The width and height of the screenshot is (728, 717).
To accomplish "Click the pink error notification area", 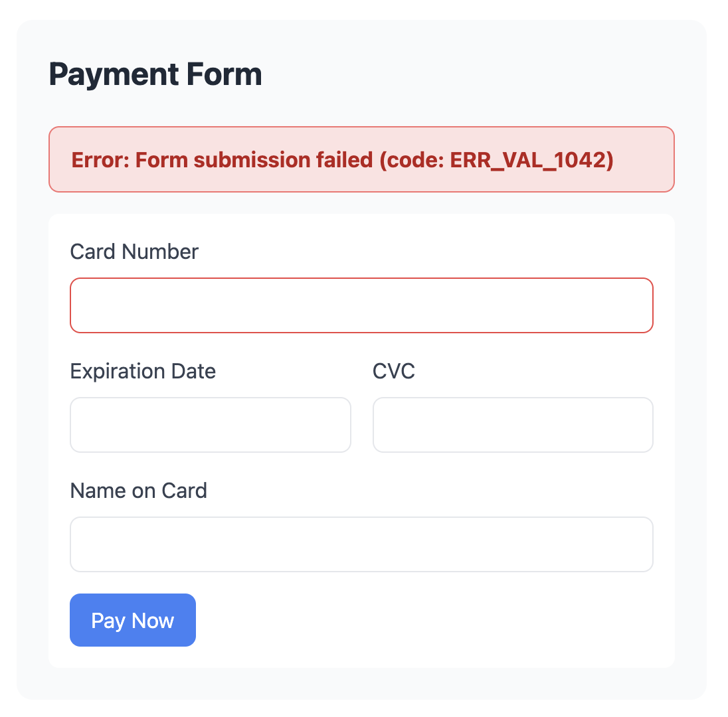I will point(361,159).
